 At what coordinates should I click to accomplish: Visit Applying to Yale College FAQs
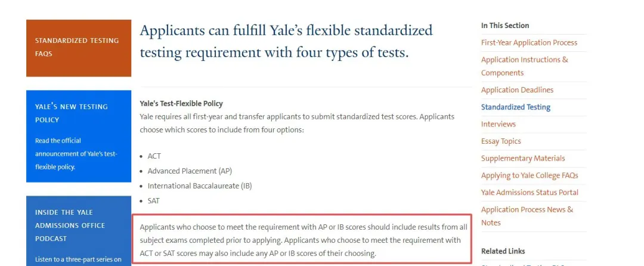click(x=530, y=175)
